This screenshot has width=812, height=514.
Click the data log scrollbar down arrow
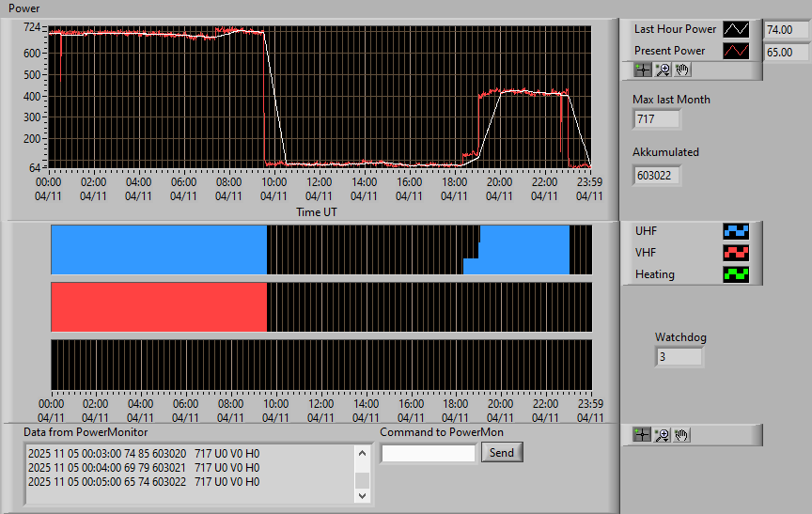tap(363, 495)
